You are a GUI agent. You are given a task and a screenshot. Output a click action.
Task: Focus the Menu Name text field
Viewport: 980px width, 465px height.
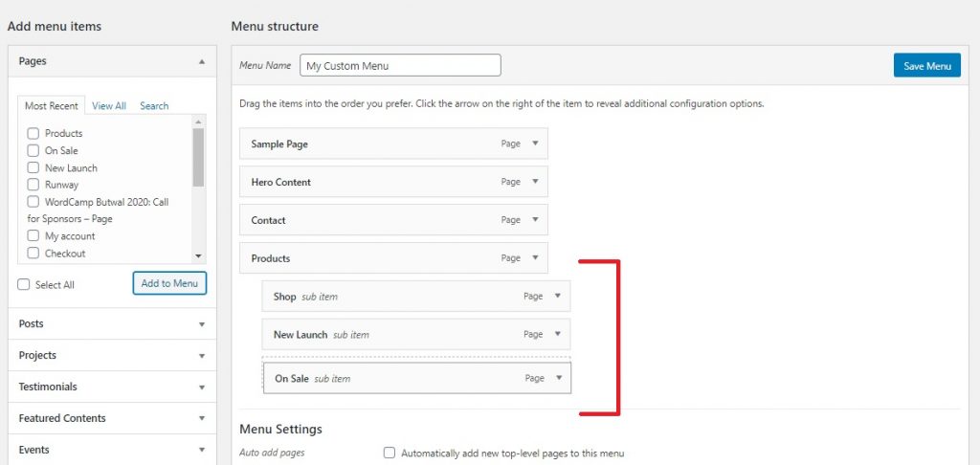click(x=400, y=65)
